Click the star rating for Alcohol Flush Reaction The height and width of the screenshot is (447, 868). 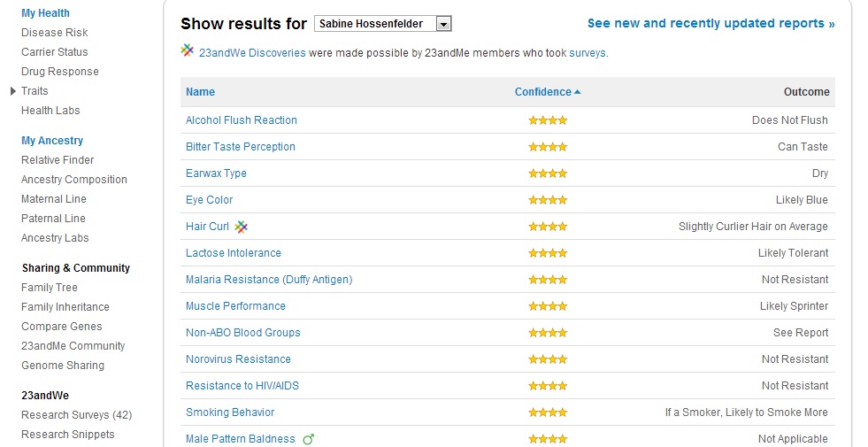(548, 120)
